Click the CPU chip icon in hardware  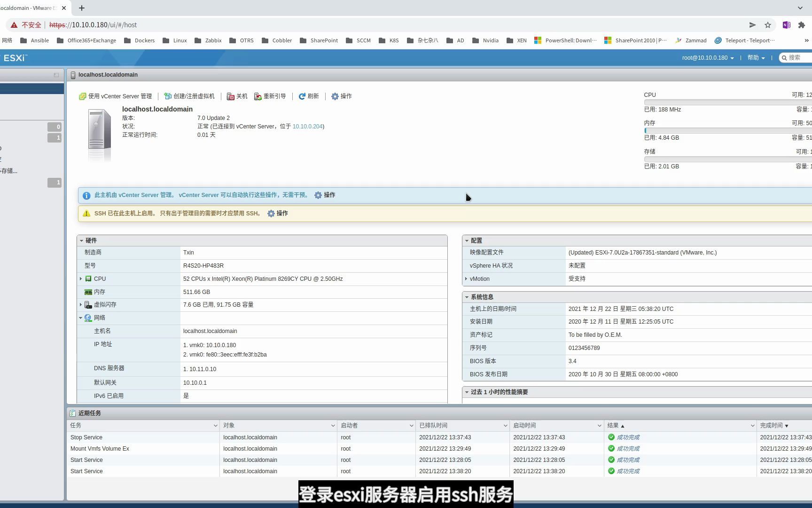point(88,279)
